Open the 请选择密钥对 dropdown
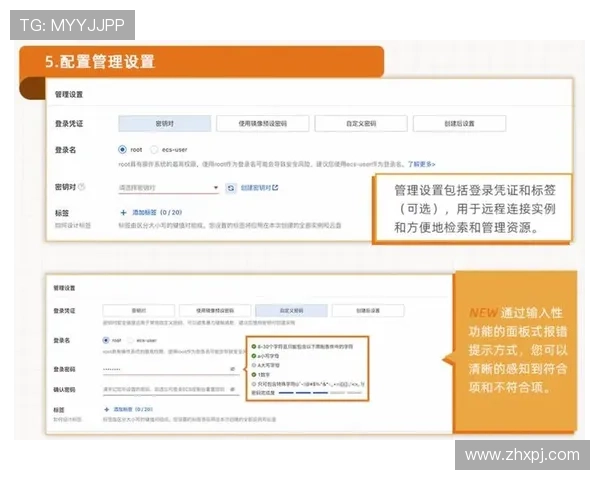Screen dimensions: 600x480 pos(168,188)
